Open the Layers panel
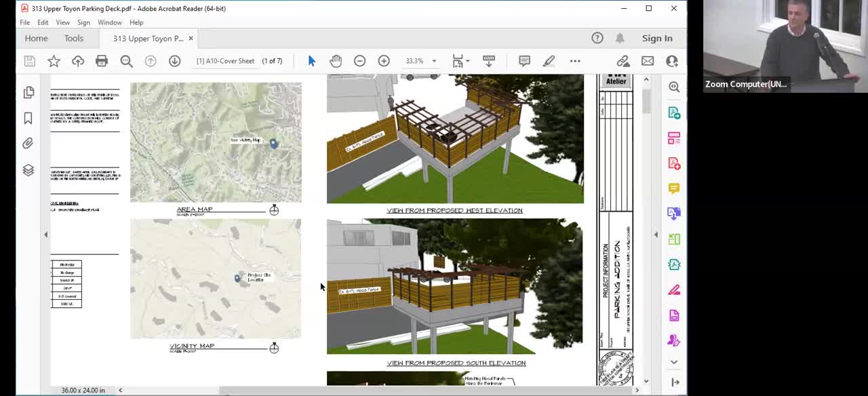This screenshot has height=396, width=868. pos(28,170)
